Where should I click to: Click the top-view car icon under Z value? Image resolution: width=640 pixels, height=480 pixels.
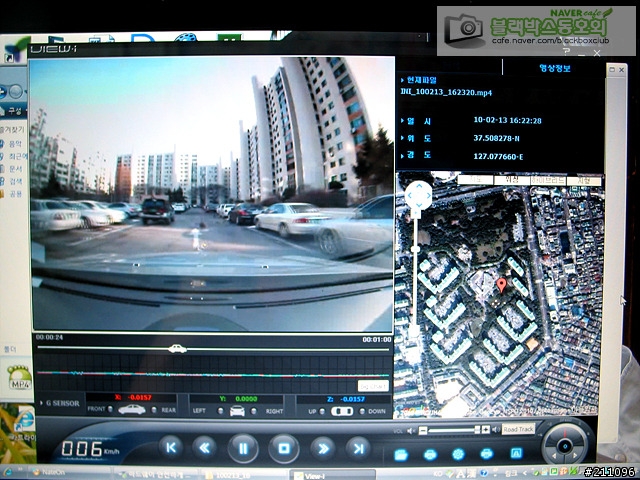tap(342, 411)
